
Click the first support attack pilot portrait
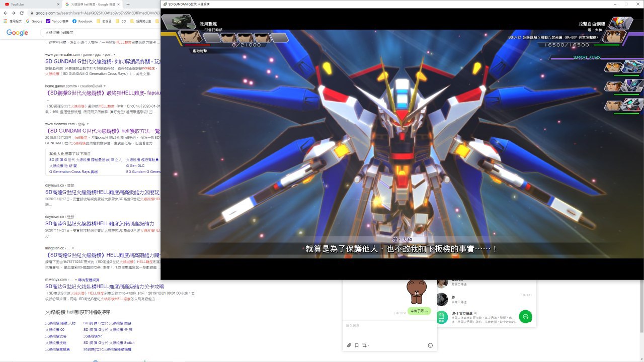point(613,67)
